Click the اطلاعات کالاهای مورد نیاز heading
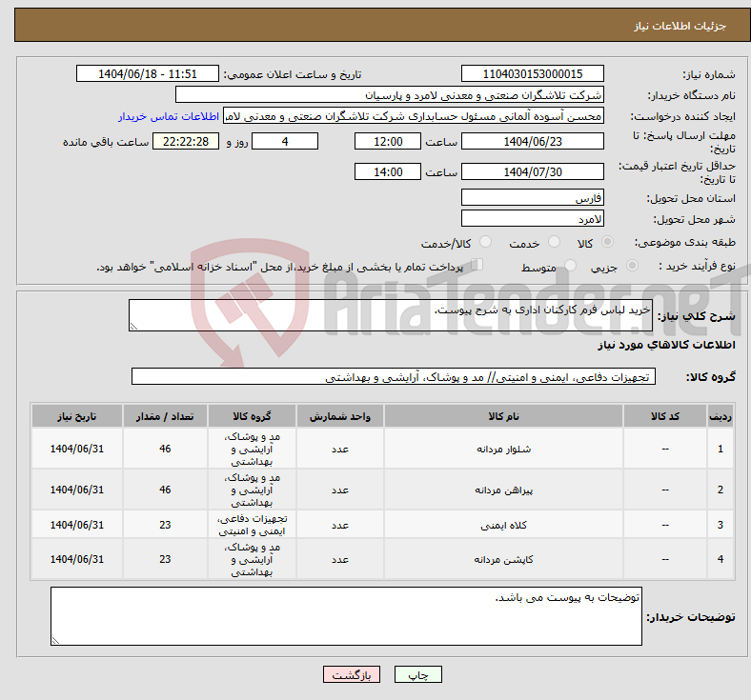 click(666, 345)
